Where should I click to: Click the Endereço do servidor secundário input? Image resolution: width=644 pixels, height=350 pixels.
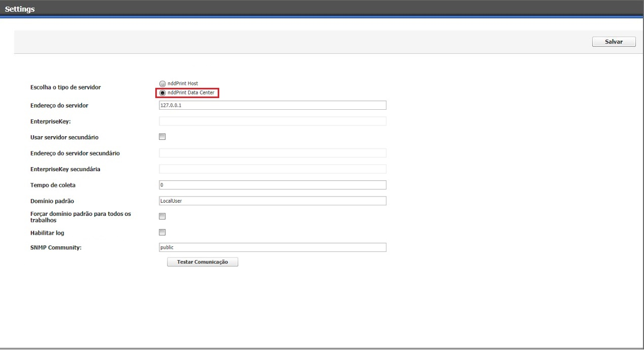coord(273,153)
